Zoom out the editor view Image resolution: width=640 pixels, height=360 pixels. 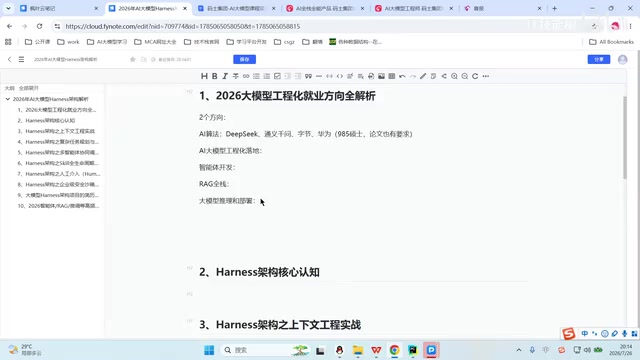[464, 76]
